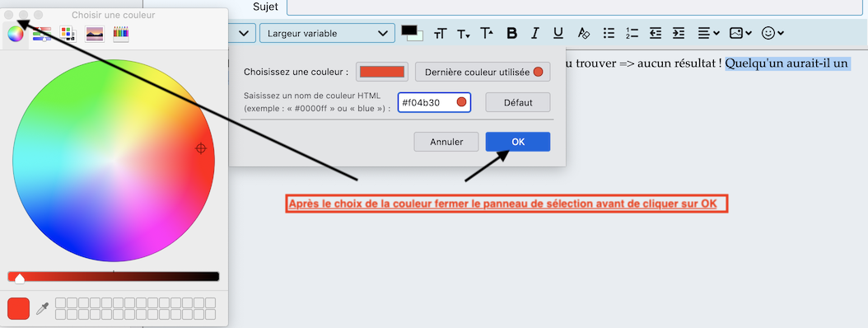Click Annuler to cancel

pos(446,142)
